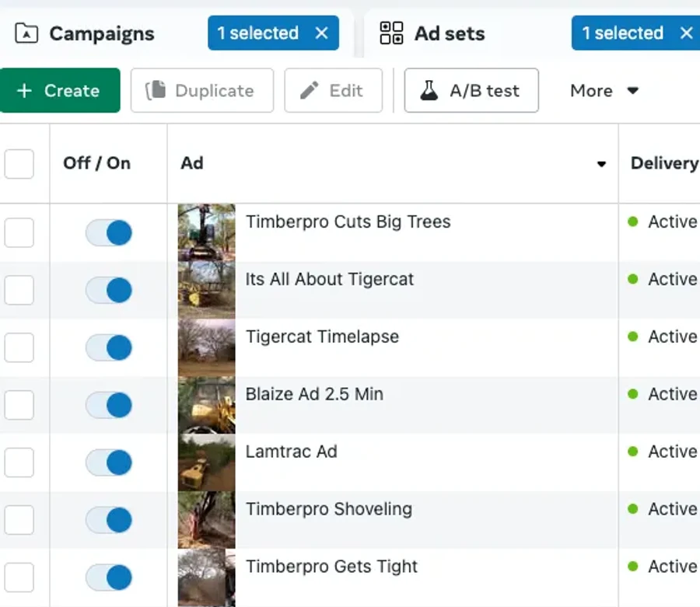The width and height of the screenshot is (700, 607).
Task: Click Active status of Blaize Ad 2.5 Min
Action: [x=663, y=394]
